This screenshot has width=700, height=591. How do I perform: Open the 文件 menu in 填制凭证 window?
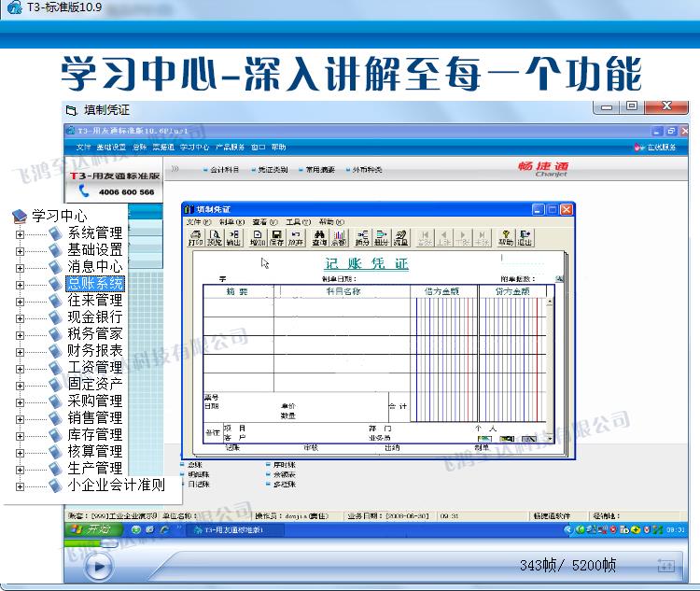(193, 222)
